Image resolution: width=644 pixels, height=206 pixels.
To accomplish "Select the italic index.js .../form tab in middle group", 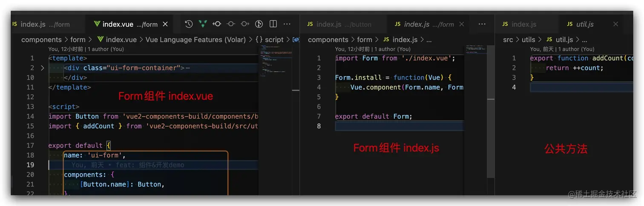I will pos(428,24).
